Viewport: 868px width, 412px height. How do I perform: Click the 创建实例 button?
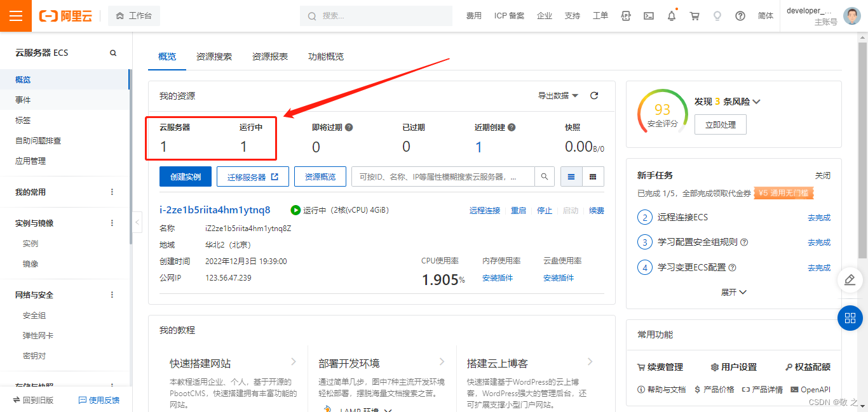coord(185,176)
